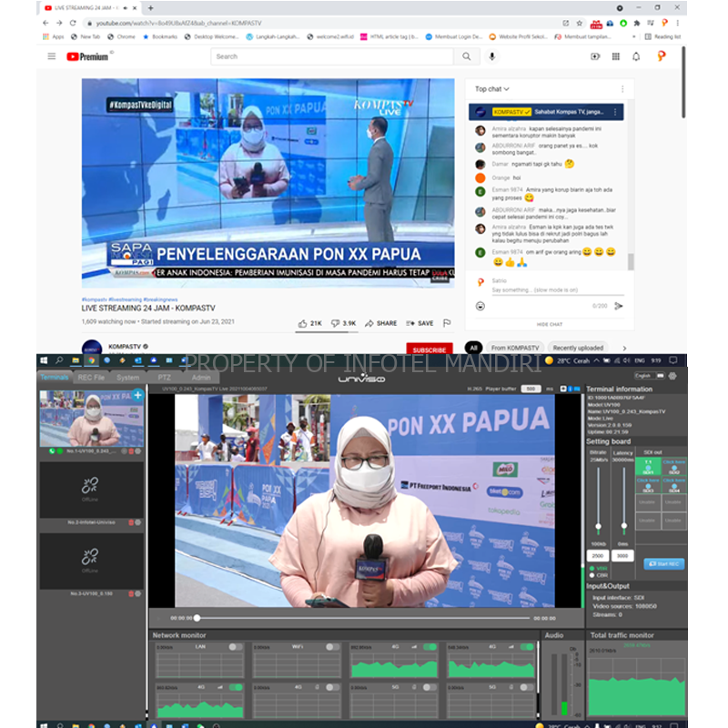728x728 pixels.
Task: Open the PTZ tab
Action: click(165, 378)
